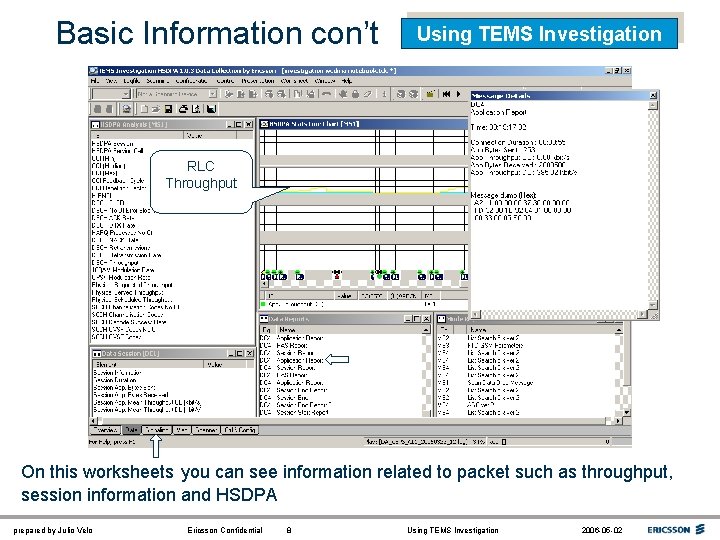Open the equipment selection dropdown arrow
This screenshot has height=540, width=720.
pyautogui.click(x=213, y=94)
